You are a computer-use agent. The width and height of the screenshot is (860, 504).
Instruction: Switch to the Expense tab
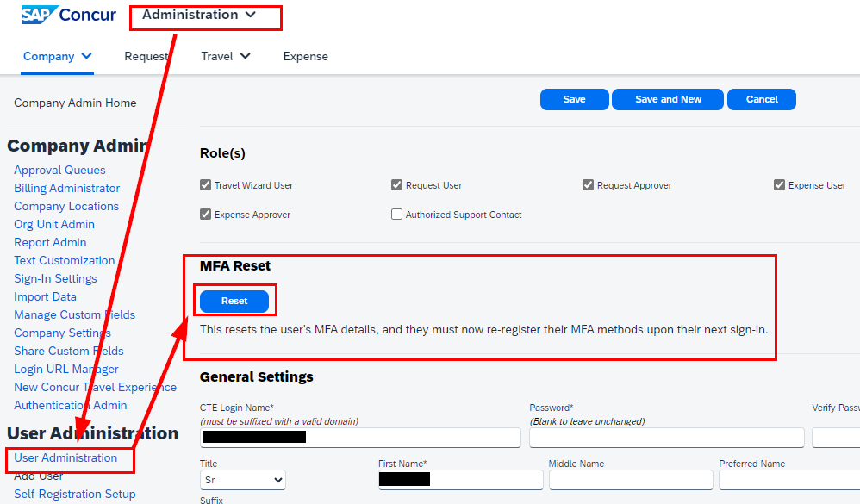coord(305,56)
